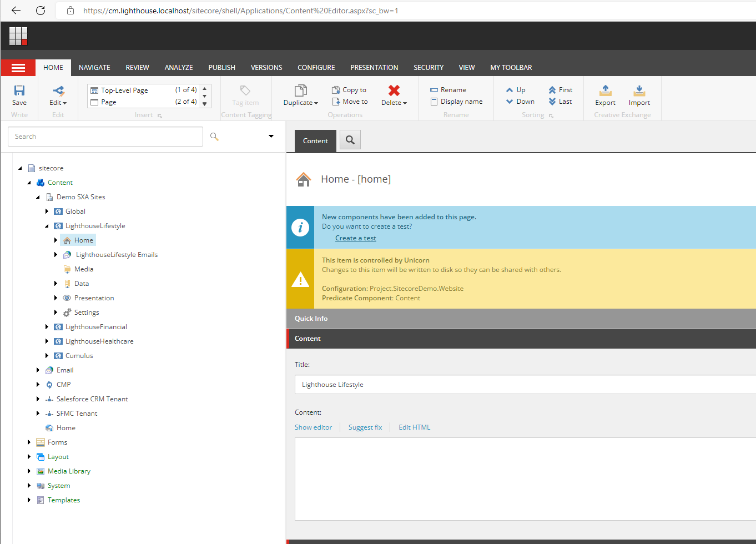Open the MY TOOLBAR ribbon tab

click(x=511, y=68)
